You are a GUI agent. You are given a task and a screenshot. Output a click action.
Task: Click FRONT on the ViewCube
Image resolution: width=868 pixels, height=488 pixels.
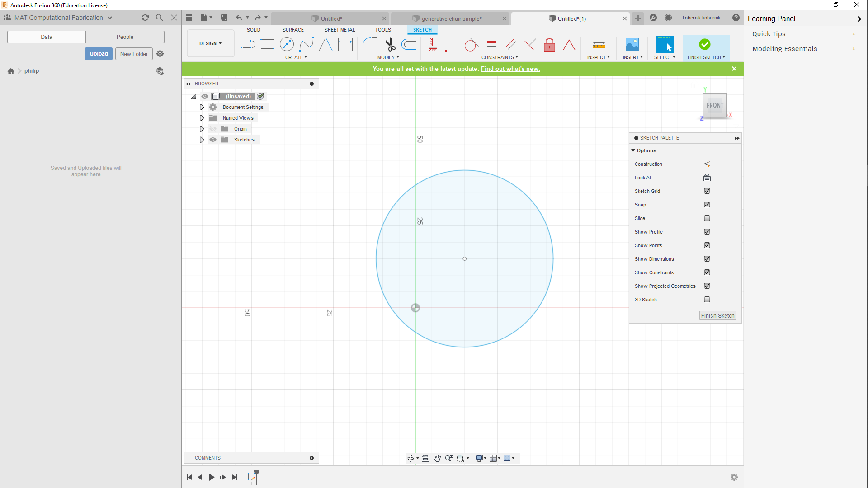tap(715, 105)
